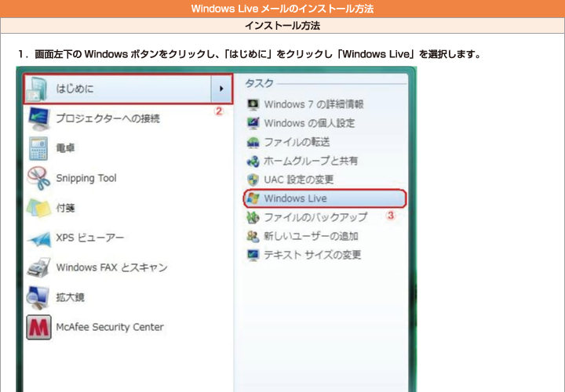The height and width of the screenshot is (392, 565).
Task: Open ファイルの転送 task
Action: (297, 142)
